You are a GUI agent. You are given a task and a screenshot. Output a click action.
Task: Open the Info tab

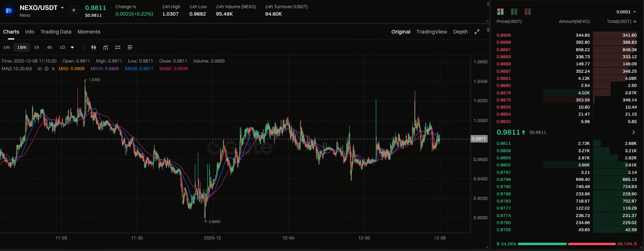pos(30,32)
